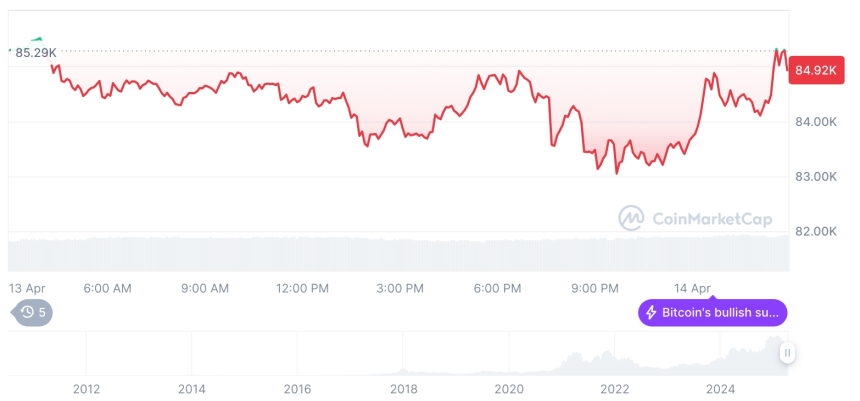Click the red 84.92K current price label
The width and height of the screenshot is (860, 401).
pos(815,70)
